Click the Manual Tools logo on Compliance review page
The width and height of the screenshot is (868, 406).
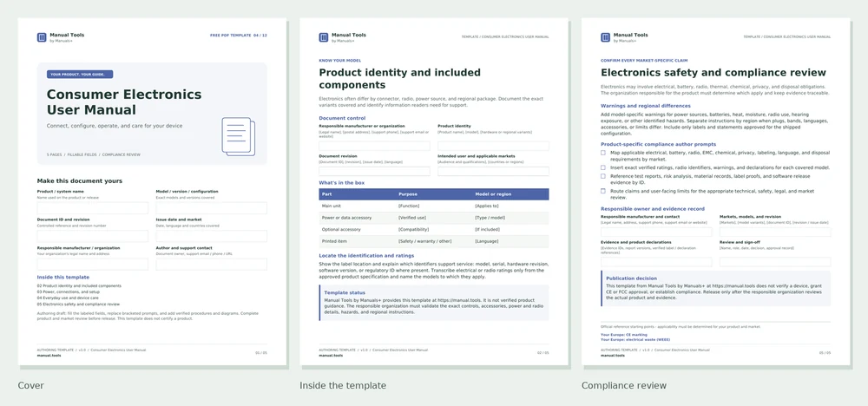[605, 37]
